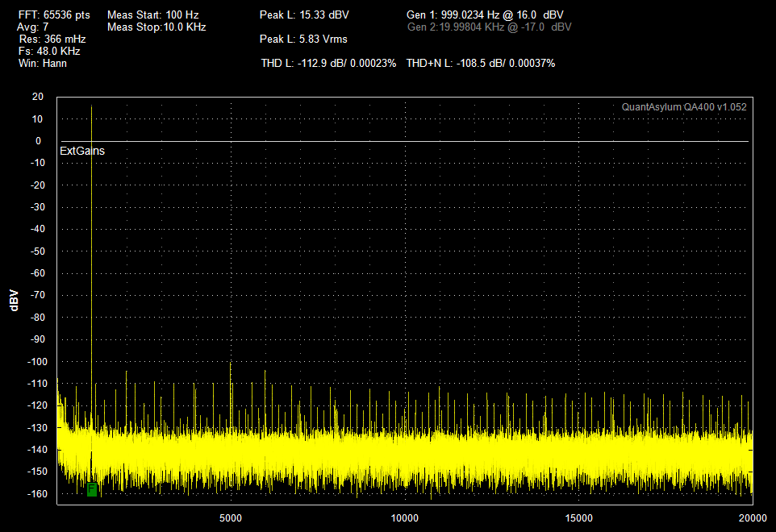Select 'Peak L: 15.33 dBV' reading

click(304, 15)
